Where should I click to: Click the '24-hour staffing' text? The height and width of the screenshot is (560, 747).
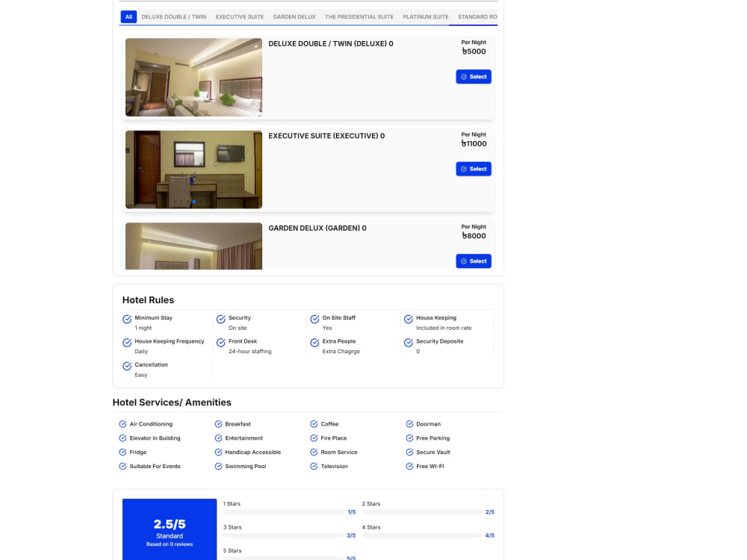point(249,352)
